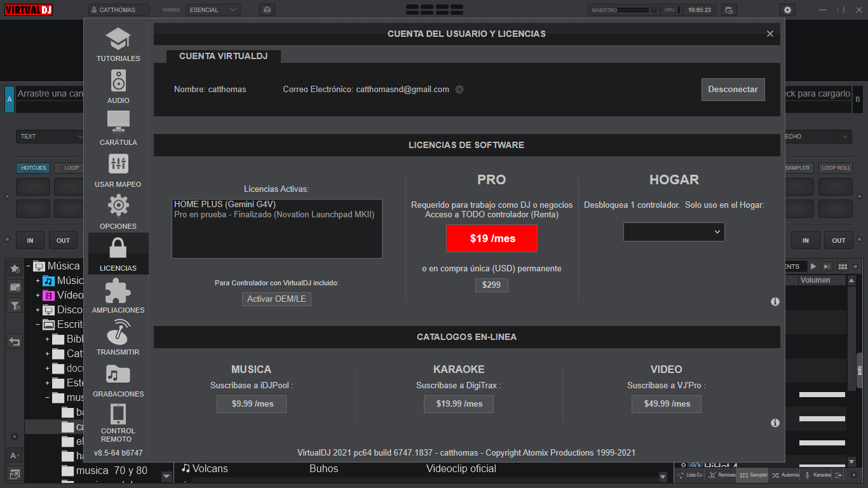
Task: Open the Grabaciones folder section
Action: [118, 380]
